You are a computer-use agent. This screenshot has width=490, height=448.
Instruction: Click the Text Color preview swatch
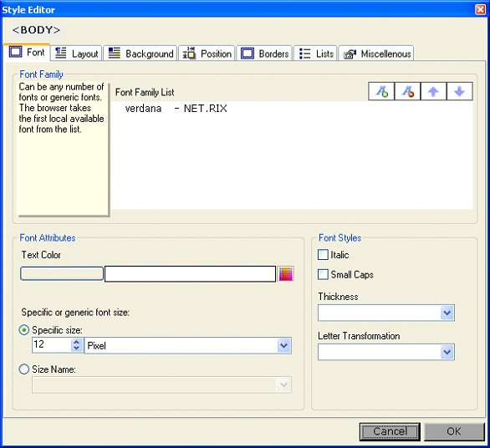tap(62, 273)
